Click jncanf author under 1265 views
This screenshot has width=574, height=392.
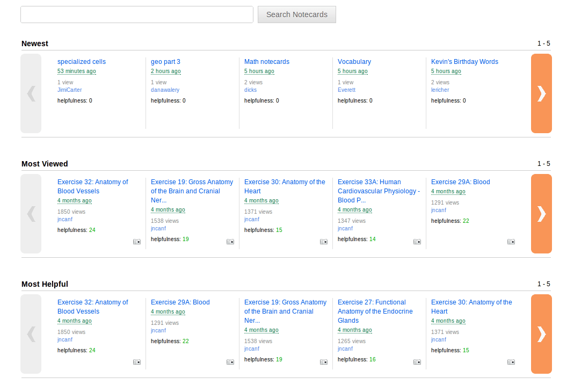point(345,349)
